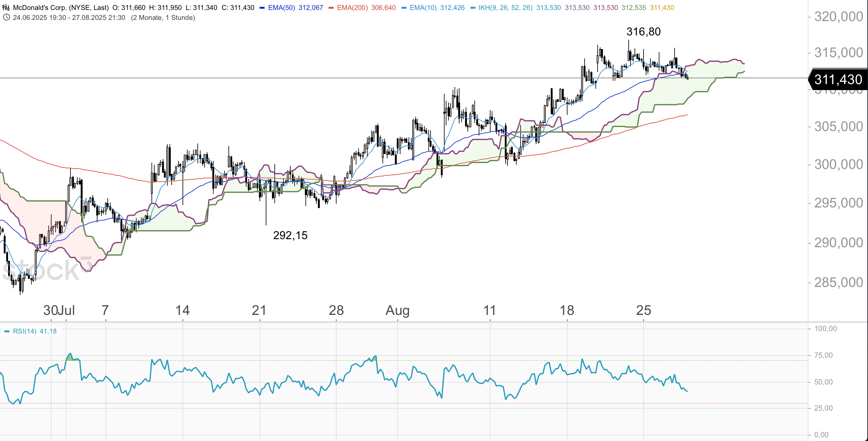Click the high value H: 311,950
This screenshot has width=868, height=441.
click(165, 7)
